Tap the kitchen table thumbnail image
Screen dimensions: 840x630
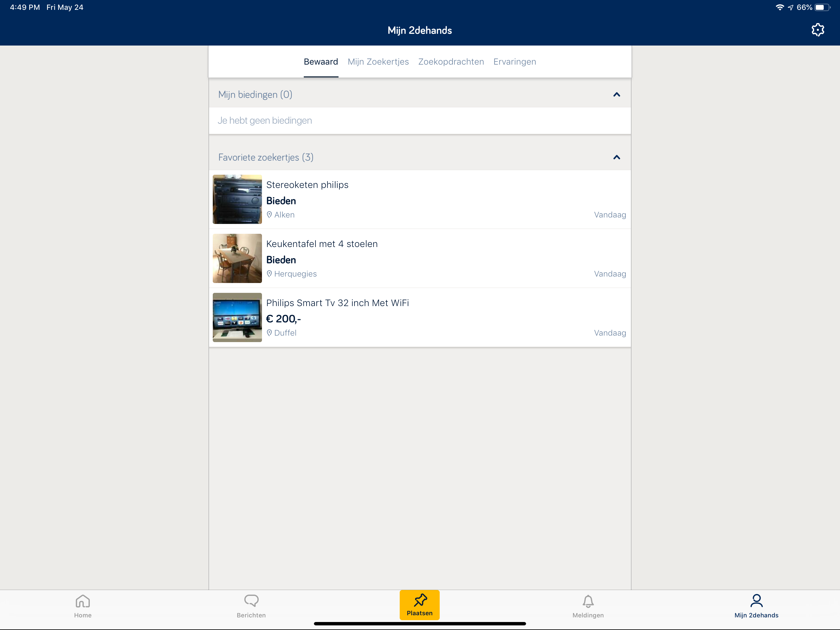(237, 258)
